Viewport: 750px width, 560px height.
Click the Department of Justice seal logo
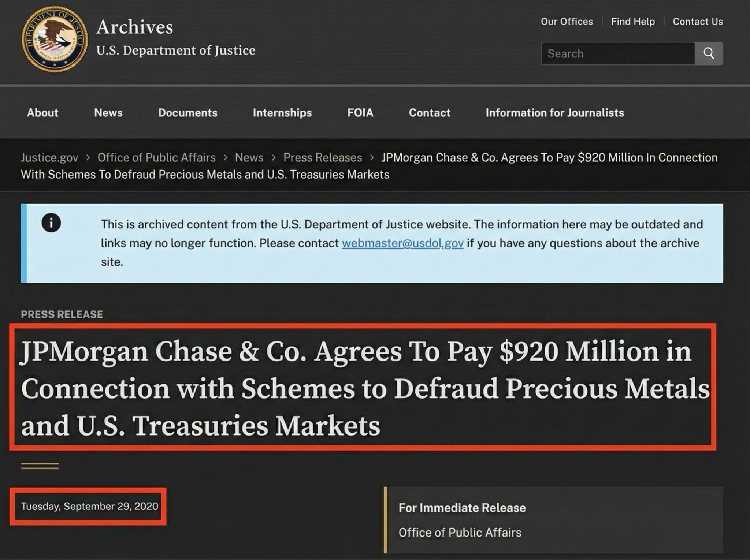pos(55,38)
